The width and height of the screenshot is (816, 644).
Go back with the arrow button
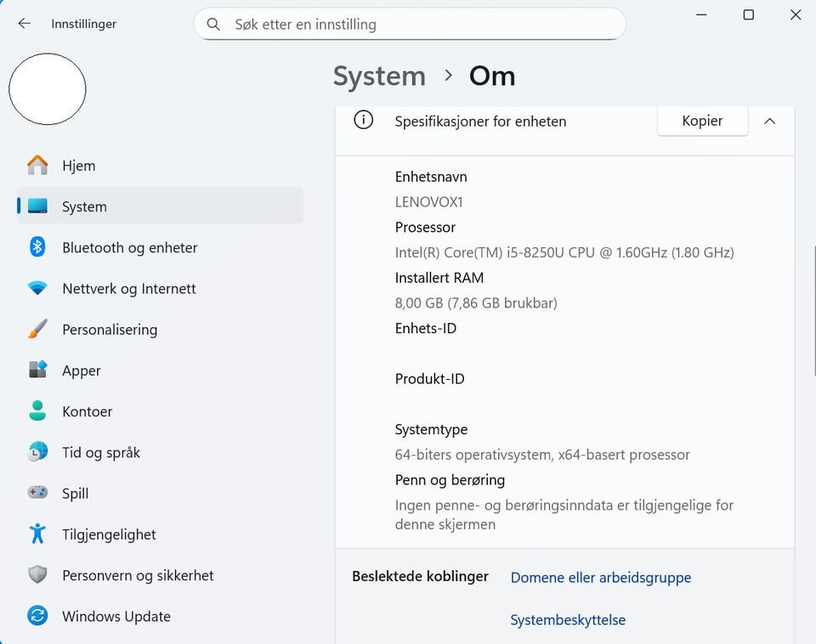point(25,24)
